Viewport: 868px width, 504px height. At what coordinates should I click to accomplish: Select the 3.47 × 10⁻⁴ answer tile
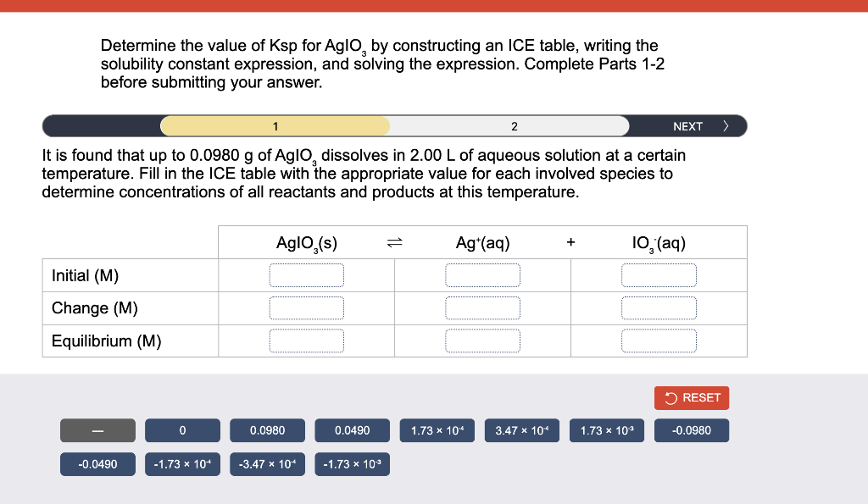(x=521, y=430)
